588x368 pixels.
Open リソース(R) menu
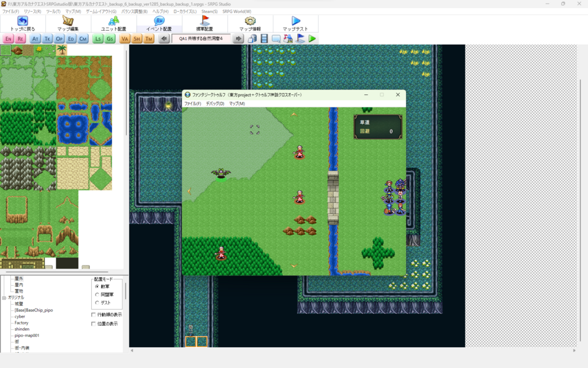pos(32,11)
